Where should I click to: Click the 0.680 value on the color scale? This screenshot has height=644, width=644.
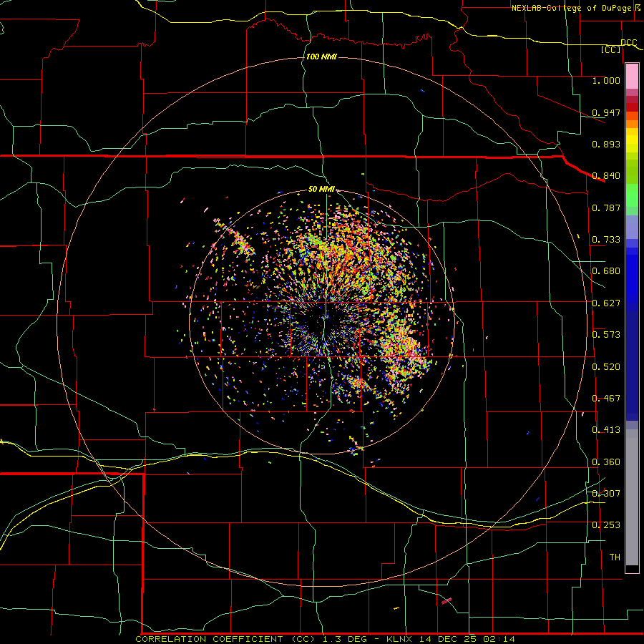[606, 271]
